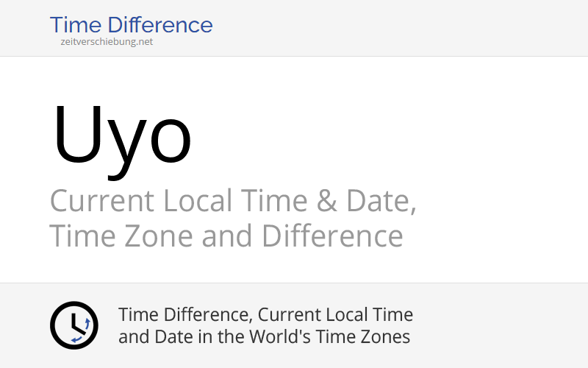Click the ampersand in the gray subtitle
588x368 pixels.
click(326, 201)
